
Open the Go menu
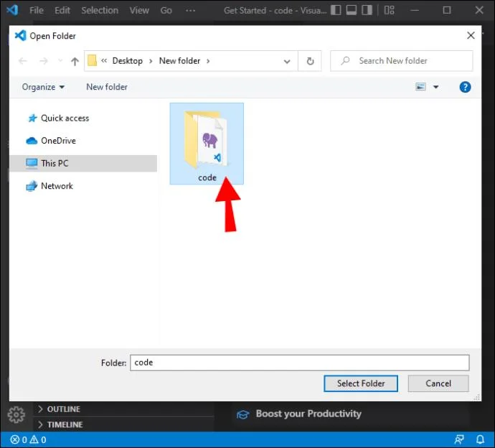coord(166,11)
